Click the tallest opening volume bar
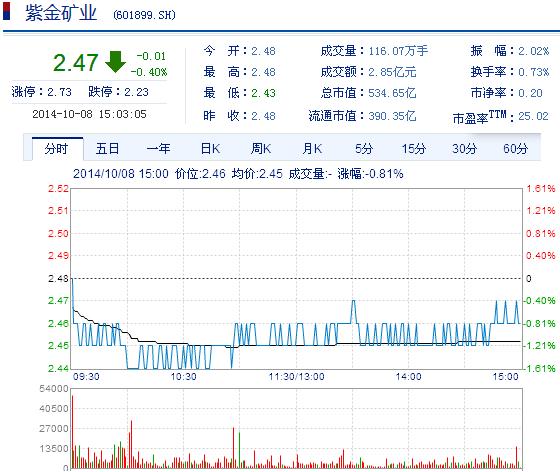Screen dimensions: 560x472 tap(72, 432)
